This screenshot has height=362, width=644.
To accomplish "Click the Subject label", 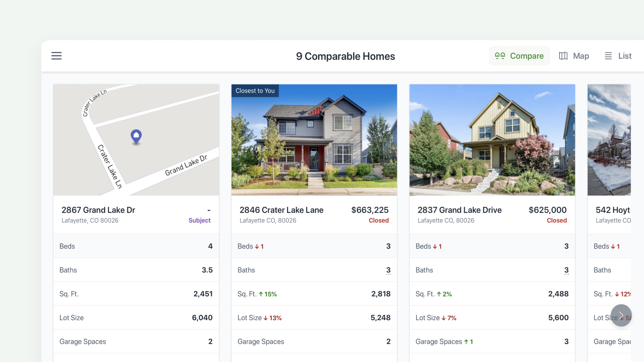I will point(200,220).
